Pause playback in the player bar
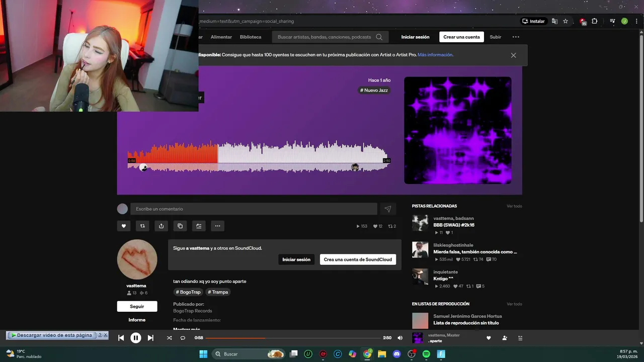 pos(136,338)
